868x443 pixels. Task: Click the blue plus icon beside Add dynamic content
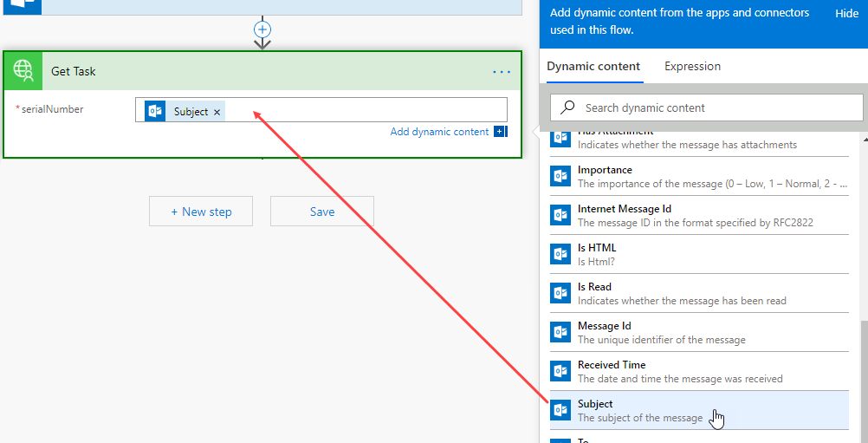[500, 132]
